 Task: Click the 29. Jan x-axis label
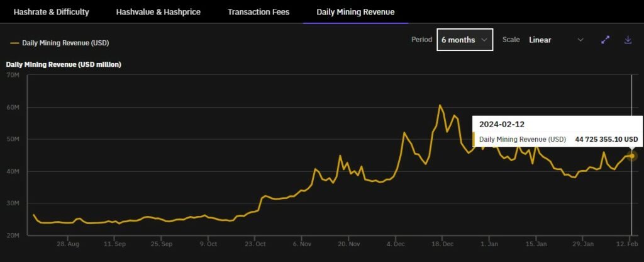[x=583, y=244]
